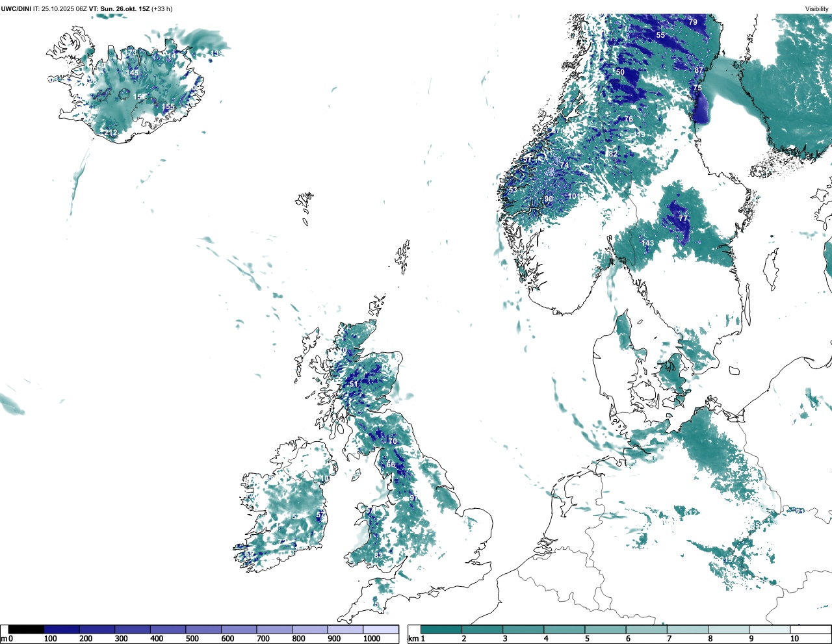Screen dimensions: 832x644
Task: Pick the 200–300 m color swatch in the legend
Action: (x=97, y=629)
